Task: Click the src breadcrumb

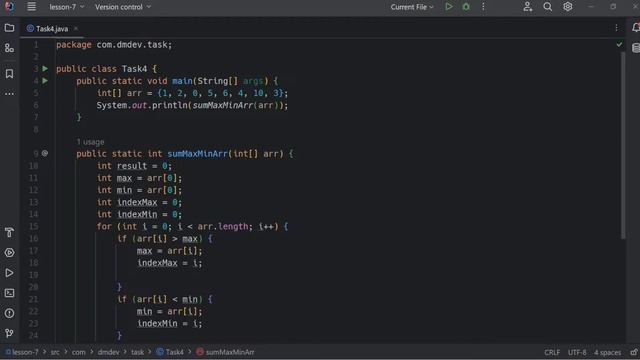Action: point(55,352)
